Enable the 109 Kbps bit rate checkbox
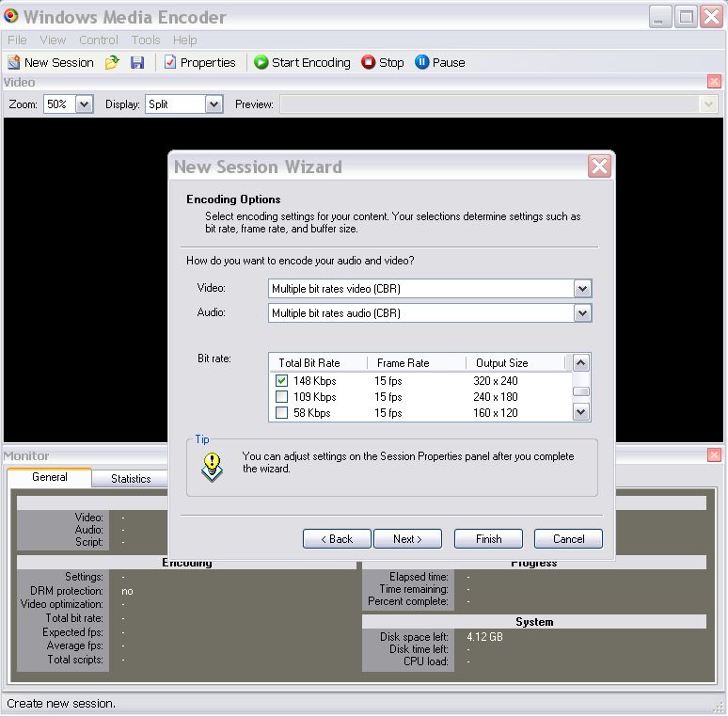Viewport: 728px width, 717px height. (281, 396)
